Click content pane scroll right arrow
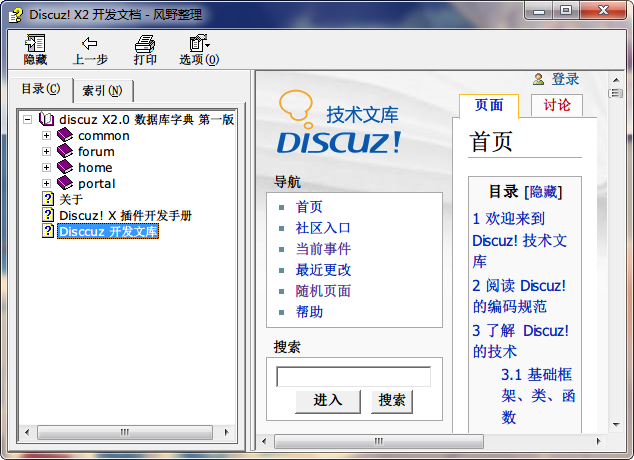 coord(598,441)
